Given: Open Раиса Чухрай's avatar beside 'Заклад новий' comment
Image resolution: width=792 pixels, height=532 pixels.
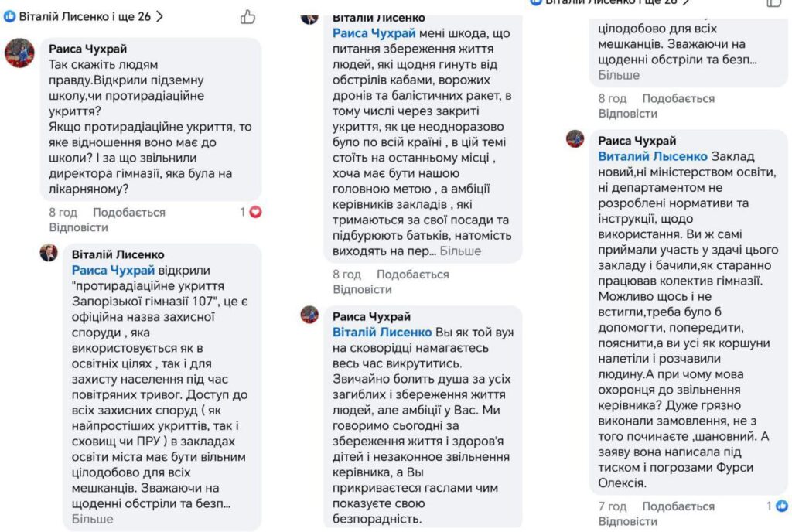Looking at the screenshot, I should click(575, 139).
